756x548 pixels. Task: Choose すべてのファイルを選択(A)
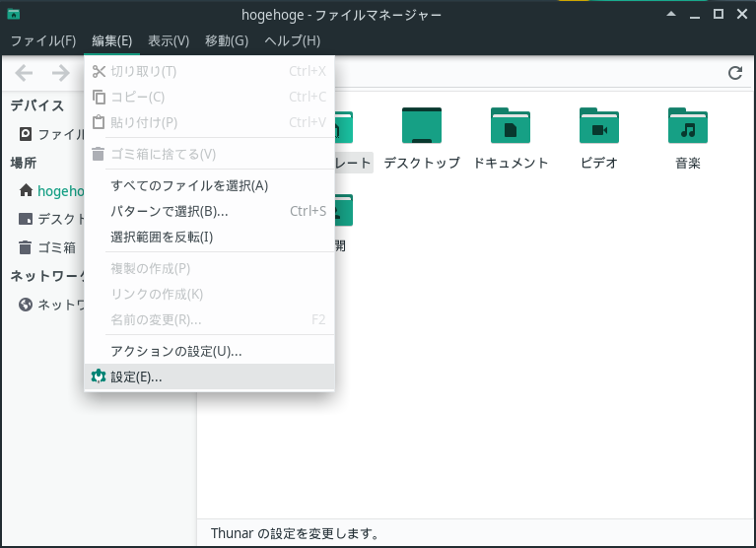click(209, 185)
